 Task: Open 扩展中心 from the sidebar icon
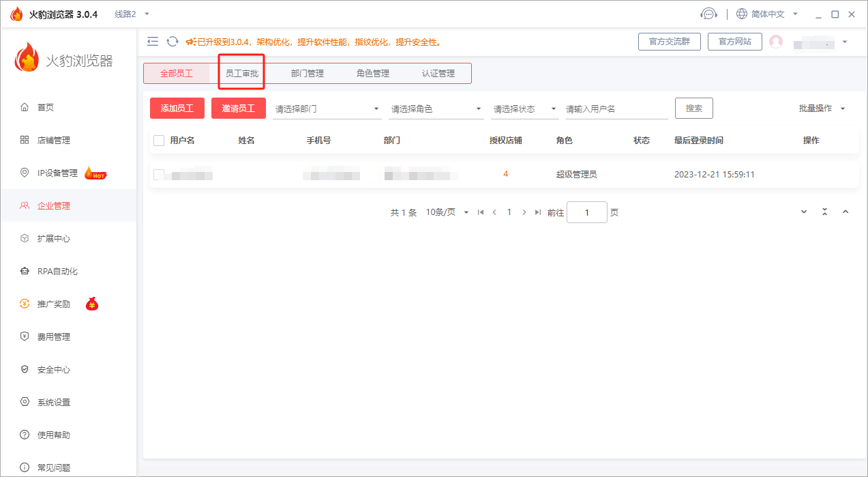pos(24,238)
